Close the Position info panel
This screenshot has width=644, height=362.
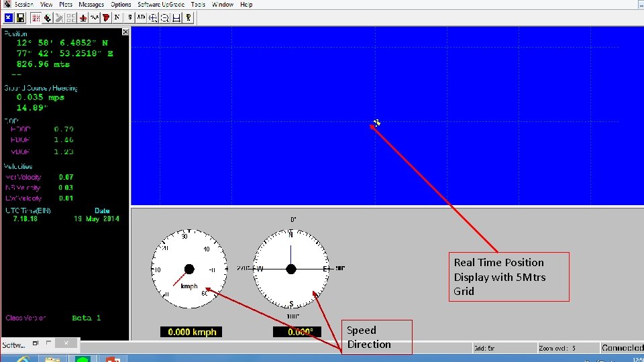(x=125, y=32)
